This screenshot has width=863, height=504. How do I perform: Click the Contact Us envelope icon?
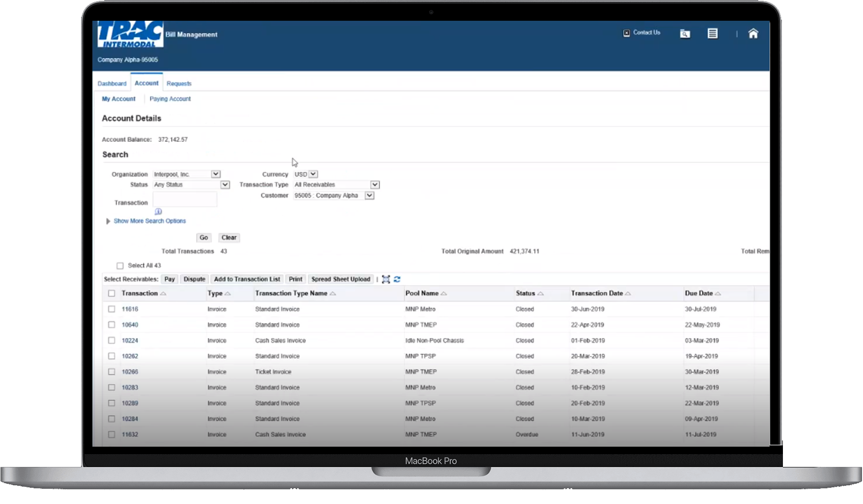[626, 33]
